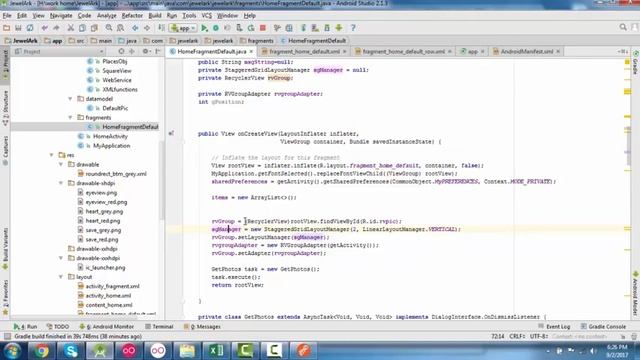Select roundrect_btm_grey.xml in the tree

tap(116, 174)
